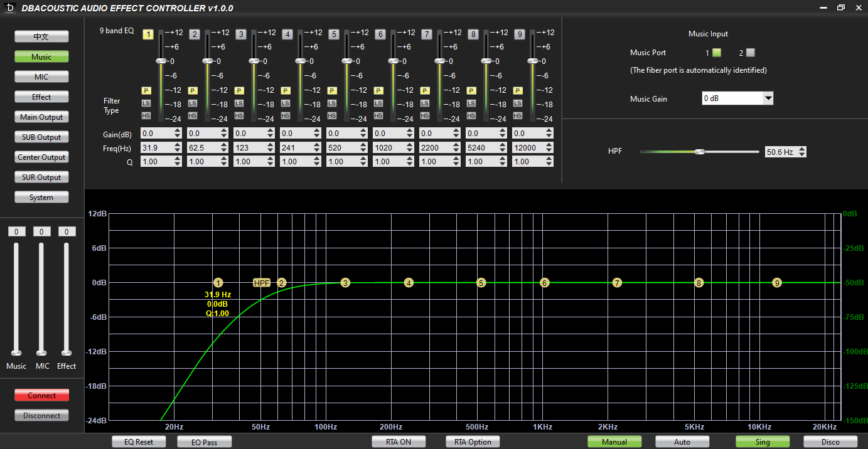Switch to Auto mode

point(682,441)
